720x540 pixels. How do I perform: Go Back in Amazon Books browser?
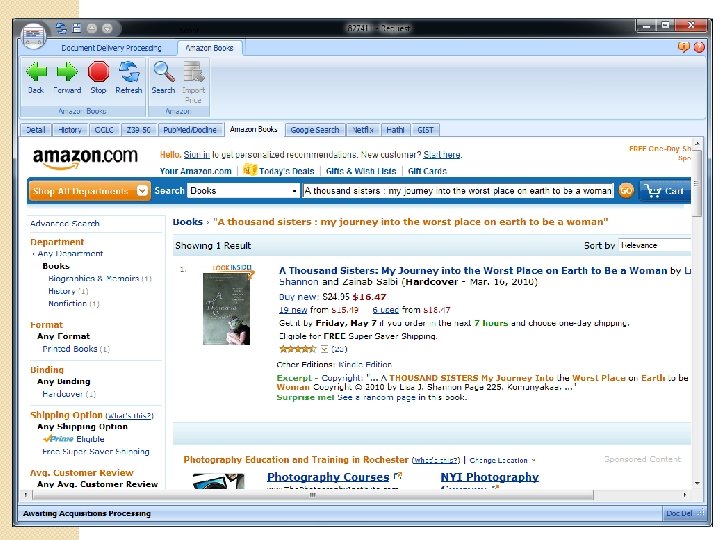tap(36, 78)
